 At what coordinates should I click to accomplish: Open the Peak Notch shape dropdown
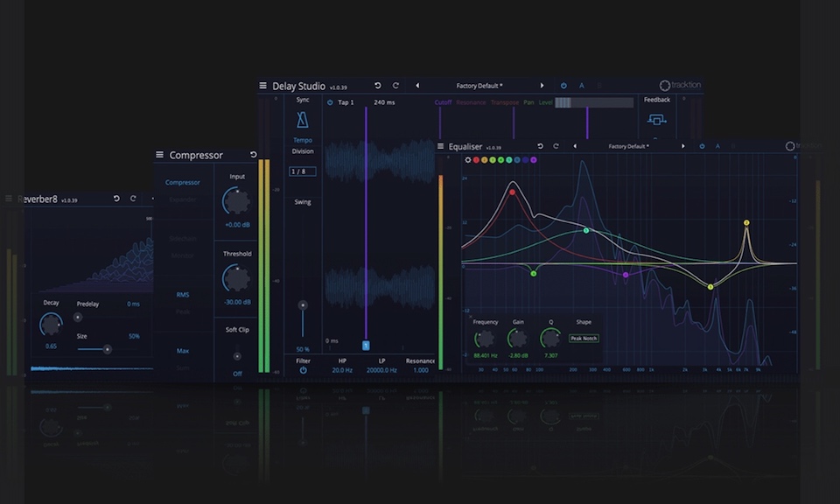[584, 339]
